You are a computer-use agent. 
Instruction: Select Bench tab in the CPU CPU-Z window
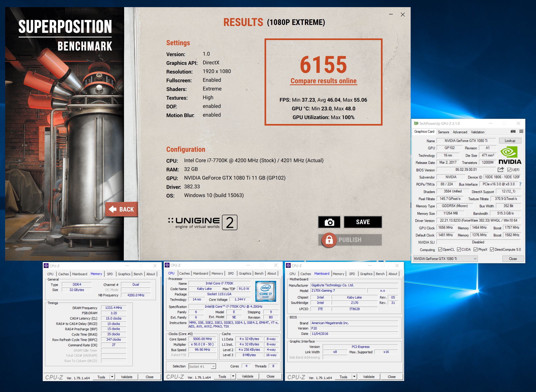pyautogui.click(x=259, y=273)
